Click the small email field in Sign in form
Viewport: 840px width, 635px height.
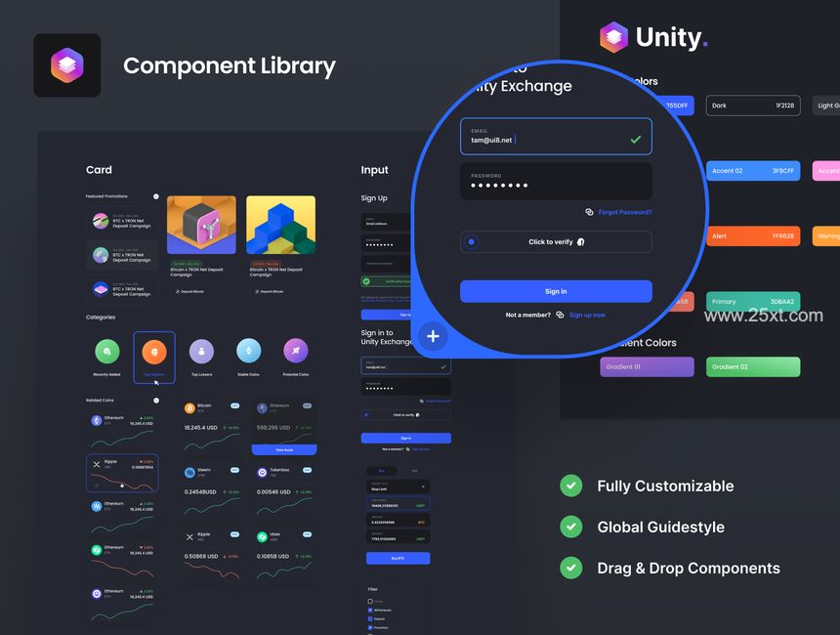(x=406, y=365)
